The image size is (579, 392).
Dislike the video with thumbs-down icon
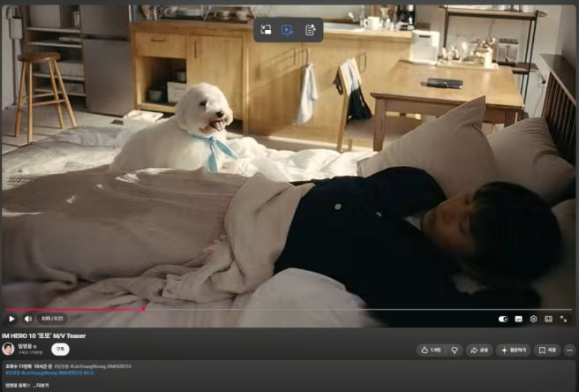click(x=455, y=350)
